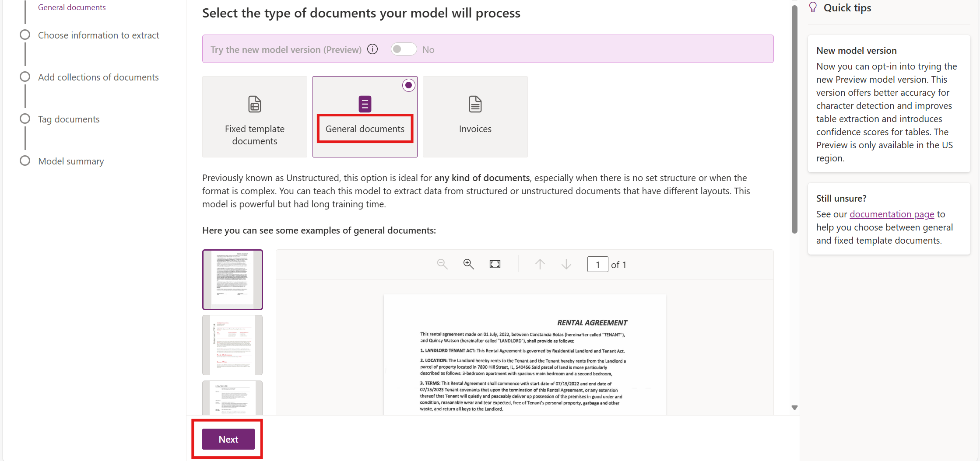
Task: Open the documentation page link
Action: tap(892, 214)
